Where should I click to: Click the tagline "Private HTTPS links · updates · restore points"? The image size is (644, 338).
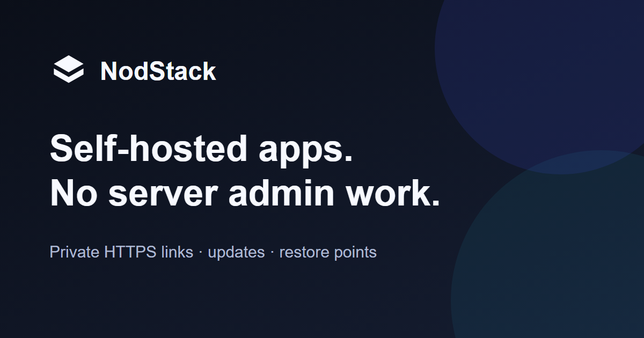click(213, 252)
